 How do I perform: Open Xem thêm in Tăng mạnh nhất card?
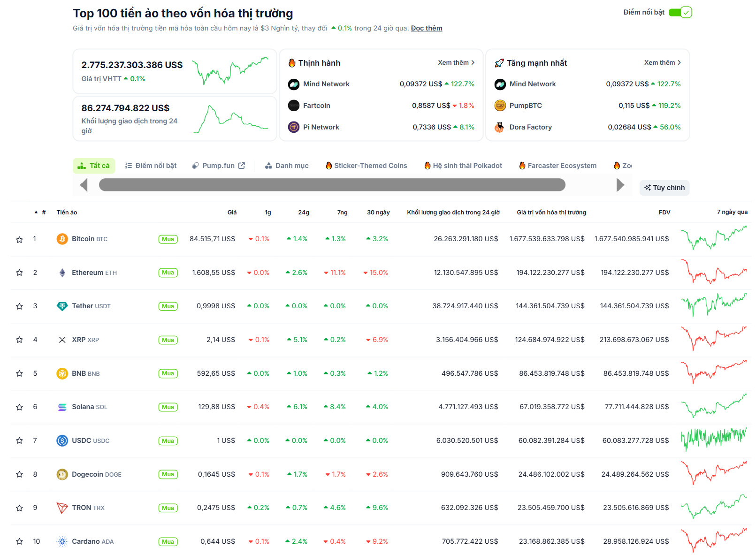point(662,62)
